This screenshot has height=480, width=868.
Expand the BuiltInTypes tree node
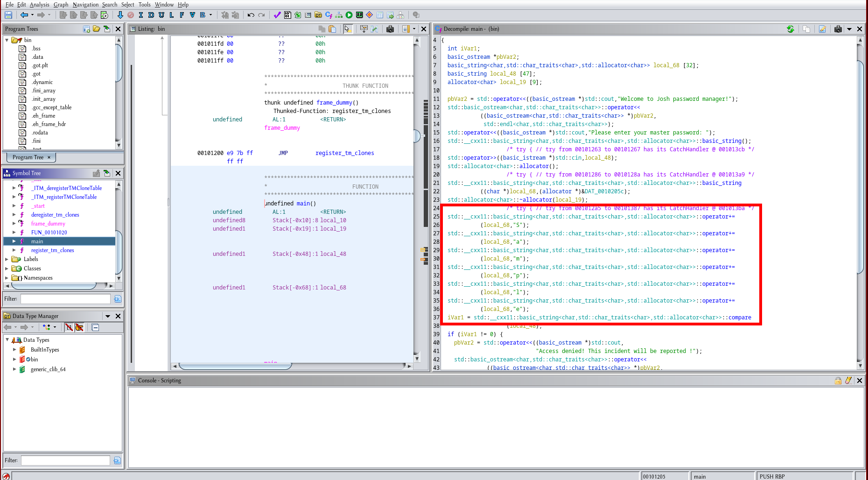[x=14, y=350]
